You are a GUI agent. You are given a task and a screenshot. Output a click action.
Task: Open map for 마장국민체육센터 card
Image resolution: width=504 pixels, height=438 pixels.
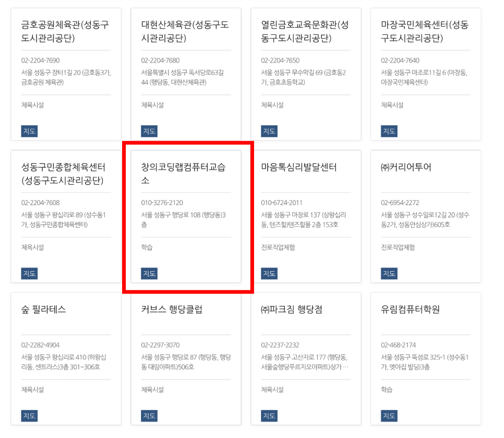point(389,131)
